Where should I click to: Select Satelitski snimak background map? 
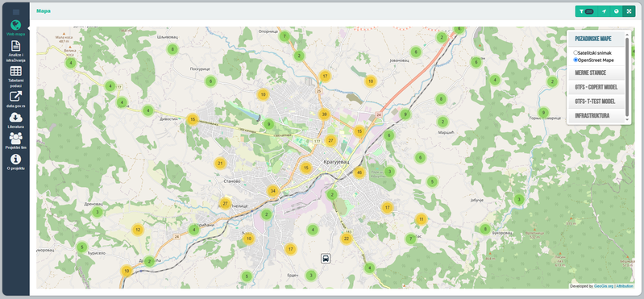(575, 53)
